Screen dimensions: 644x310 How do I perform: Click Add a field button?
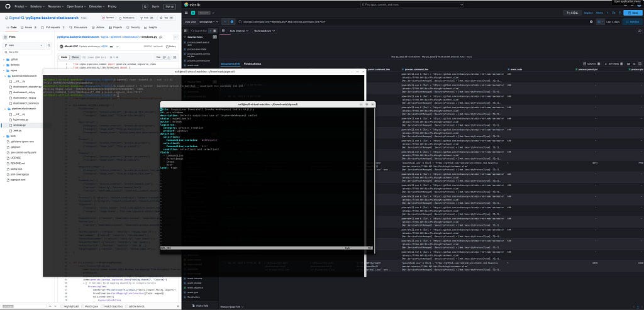click(199, 306)
